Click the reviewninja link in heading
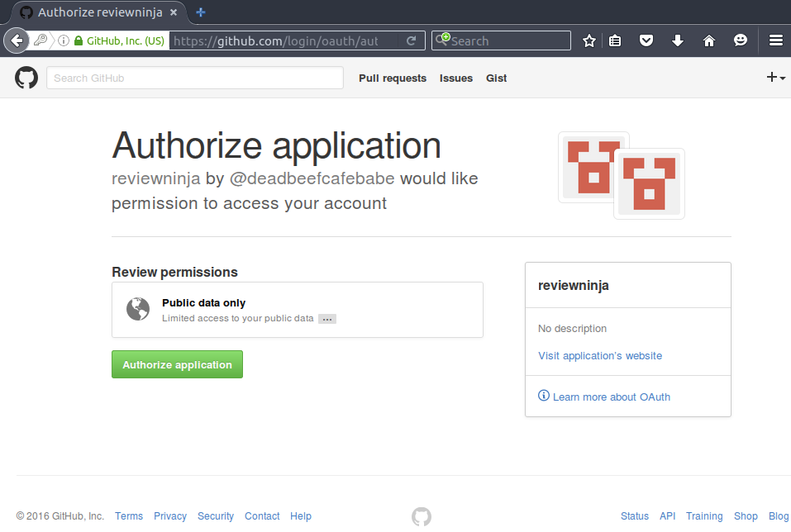This screenshot has height=532, width=791. pos(156,178)
